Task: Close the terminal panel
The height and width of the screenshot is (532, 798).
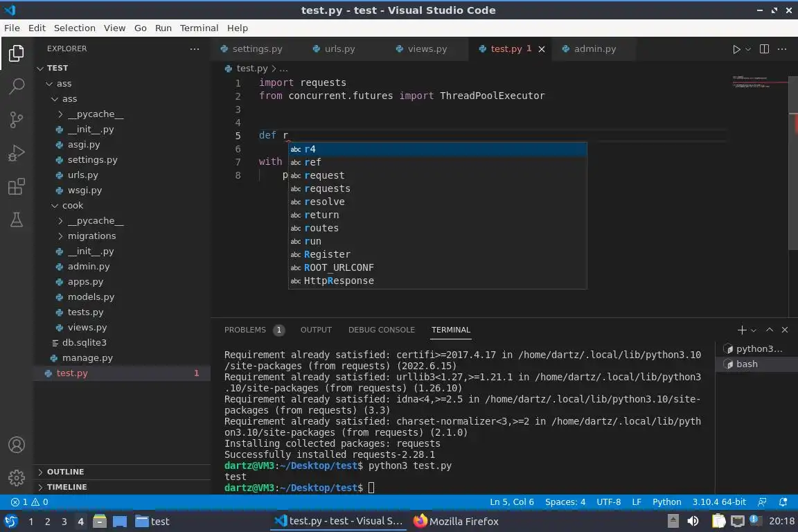Action: point(785,330)
